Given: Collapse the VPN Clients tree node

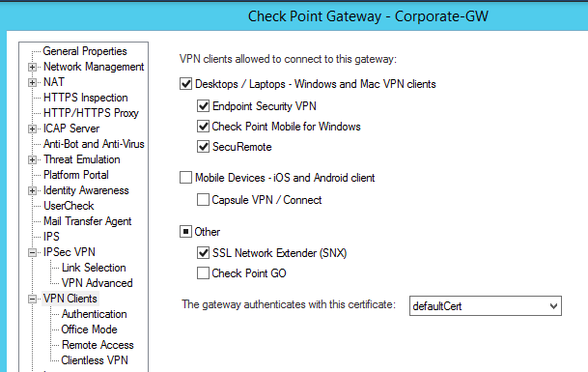Looking at the screenshot, I should coord(32,300).
